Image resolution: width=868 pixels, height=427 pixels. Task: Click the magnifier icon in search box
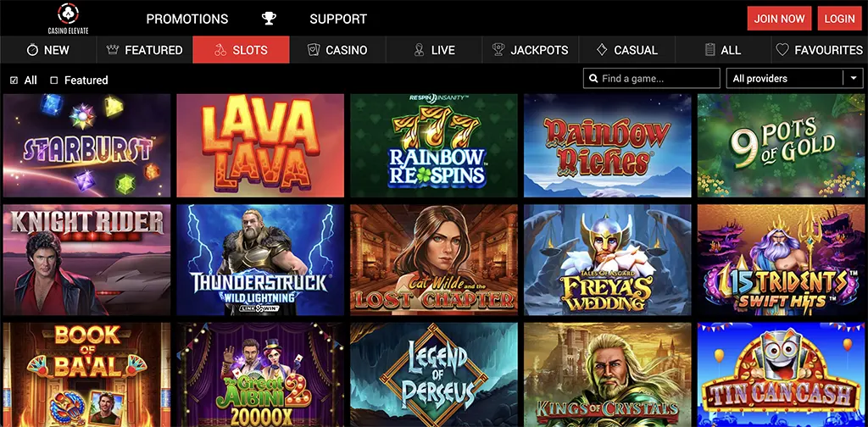[593, 79]
